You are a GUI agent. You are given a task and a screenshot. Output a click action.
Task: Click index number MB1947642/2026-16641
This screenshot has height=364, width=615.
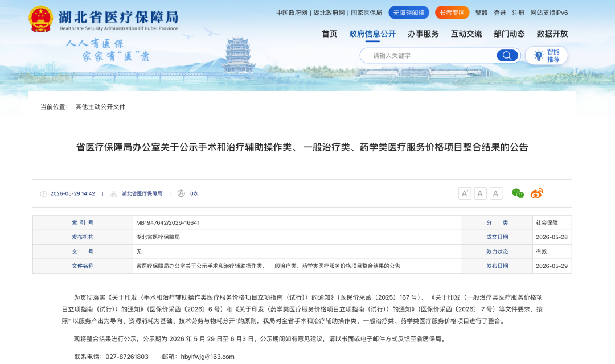click(x=168, y=222)
